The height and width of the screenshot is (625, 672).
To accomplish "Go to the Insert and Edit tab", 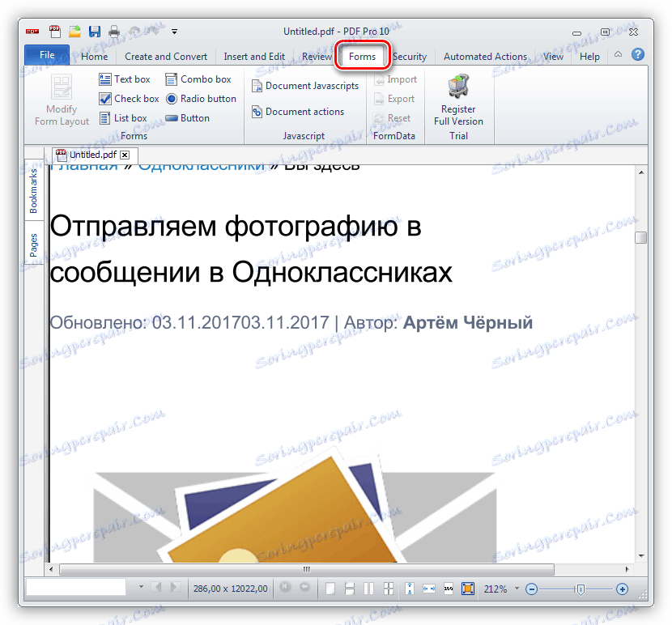I will (254, 57).
